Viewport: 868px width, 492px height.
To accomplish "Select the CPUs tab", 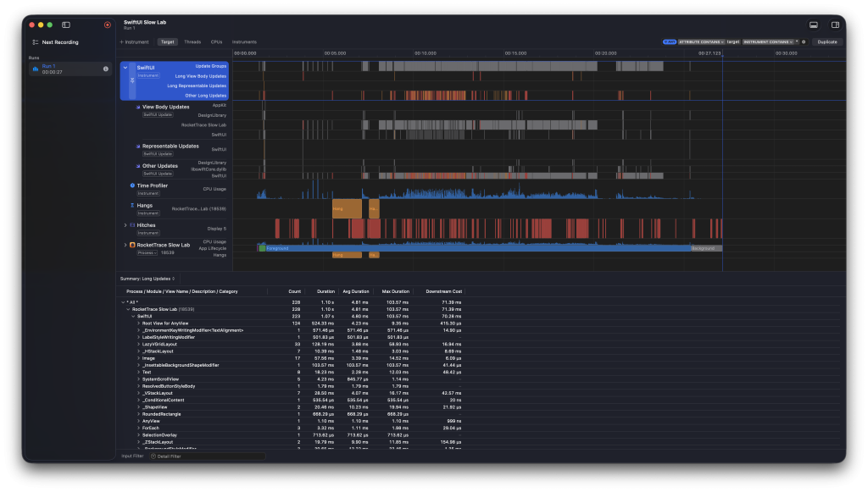I will (x=216, y=42).
